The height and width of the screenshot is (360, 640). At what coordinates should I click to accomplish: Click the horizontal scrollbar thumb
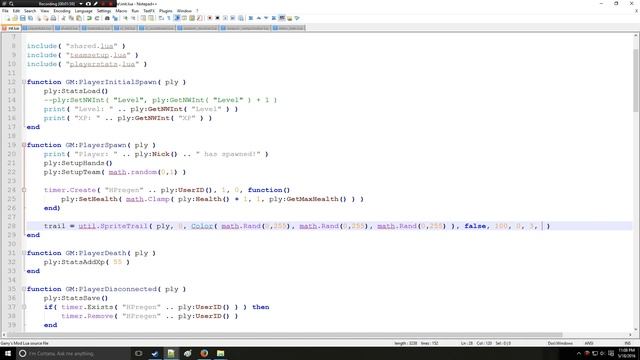[x=285, y=335]
